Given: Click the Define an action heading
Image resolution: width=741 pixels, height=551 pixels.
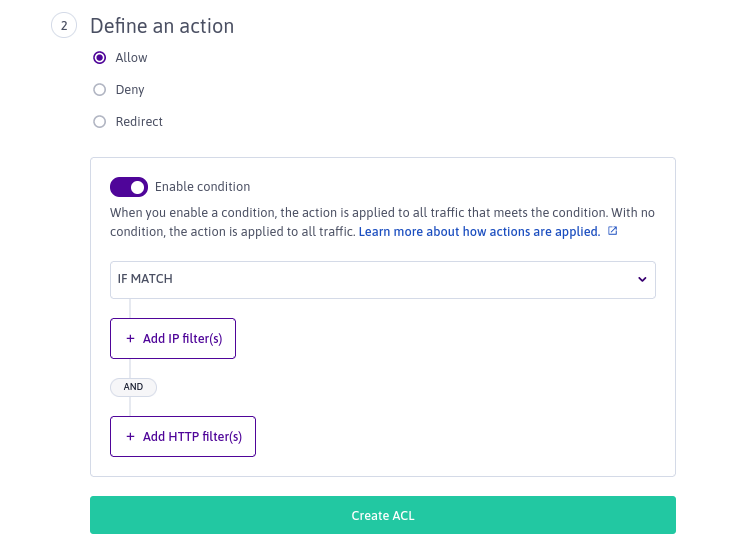Looking at the screenshot, I should click(162, 26).
